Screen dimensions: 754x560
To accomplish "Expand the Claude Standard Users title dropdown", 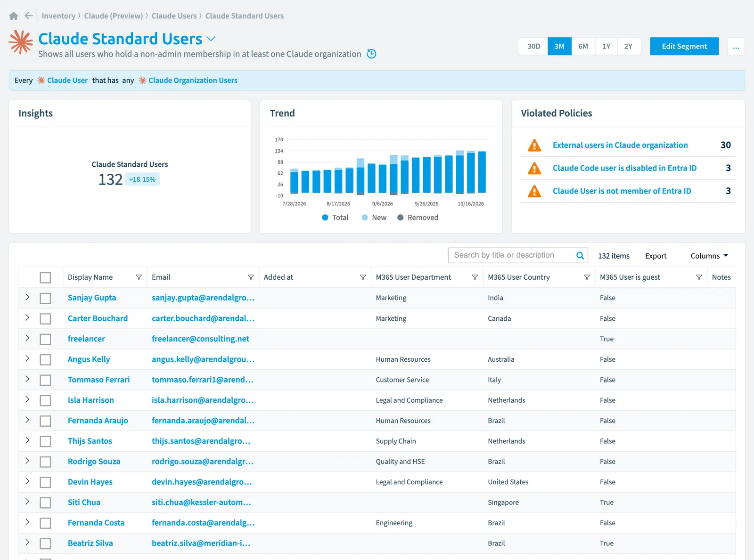I will click(211, 39).
